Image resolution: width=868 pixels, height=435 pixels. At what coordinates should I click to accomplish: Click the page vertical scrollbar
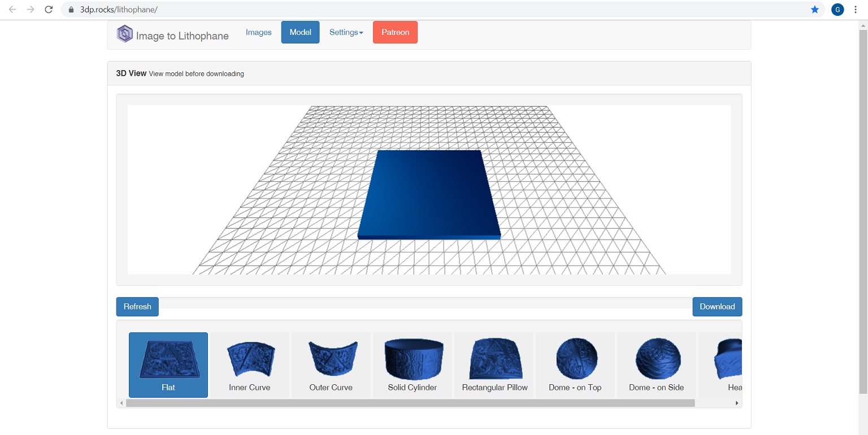[862, 212]
